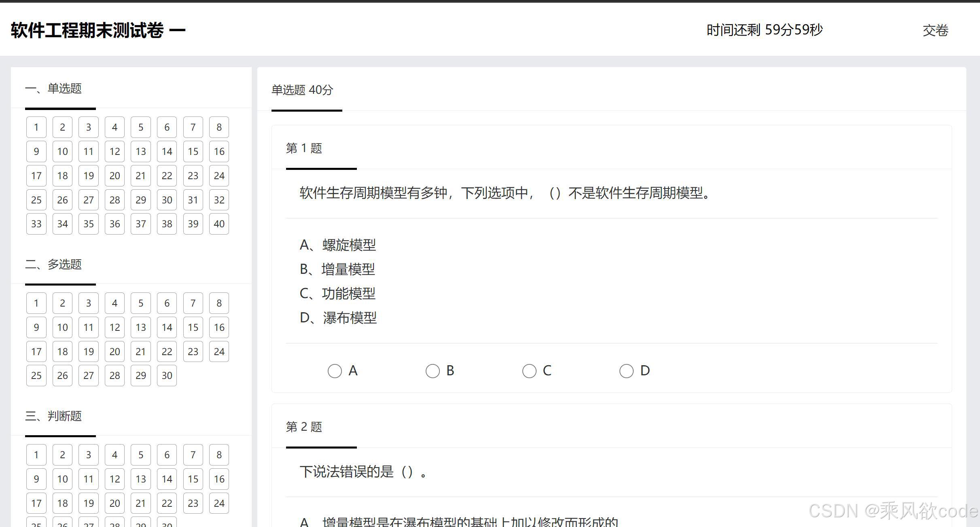Click the 三、判断题 section header
Image resolution: width=980 pixels, height=527 pixels.
[54, 416]
